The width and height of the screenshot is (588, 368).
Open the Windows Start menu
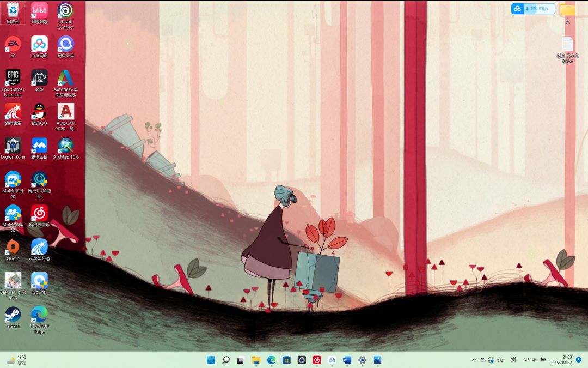(x=211, y=360)
